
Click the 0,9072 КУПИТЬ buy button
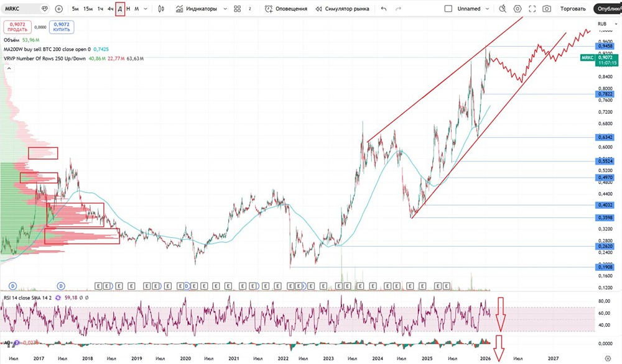[62, 27]
